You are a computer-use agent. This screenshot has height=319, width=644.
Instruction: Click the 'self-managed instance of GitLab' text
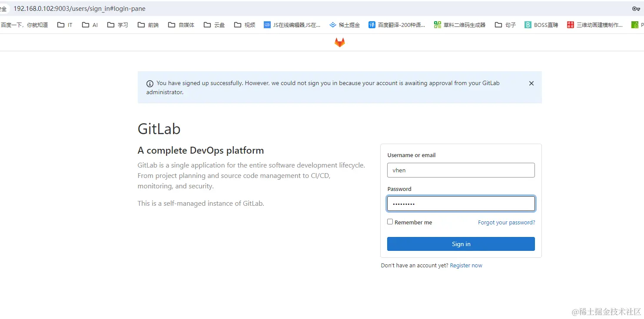(x=201, y=203)
